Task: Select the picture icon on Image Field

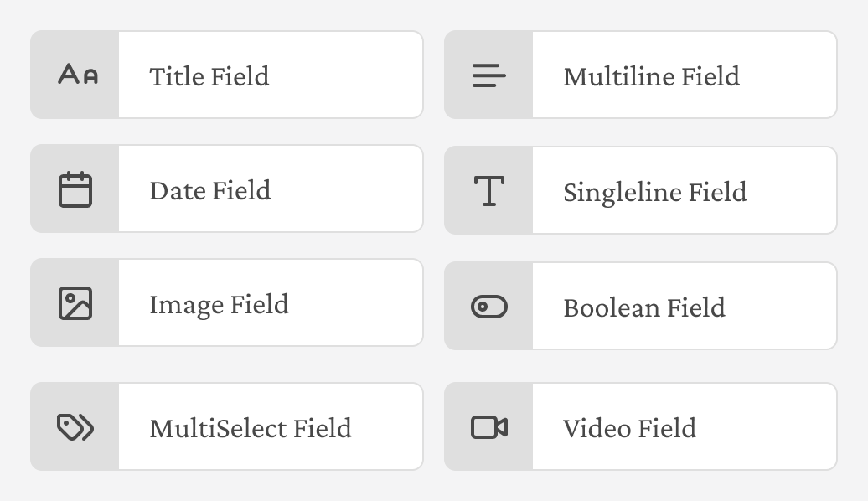Action: (75, 304)
